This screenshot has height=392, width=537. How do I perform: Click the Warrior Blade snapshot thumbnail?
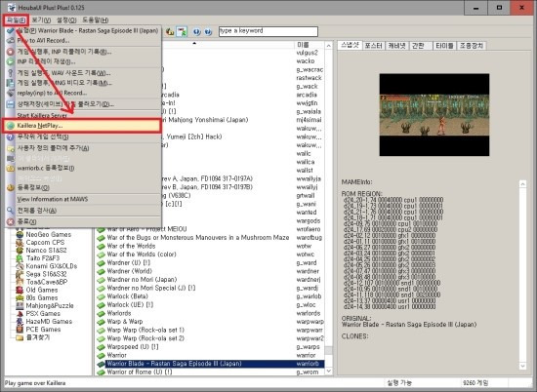(x=434, y=115)
